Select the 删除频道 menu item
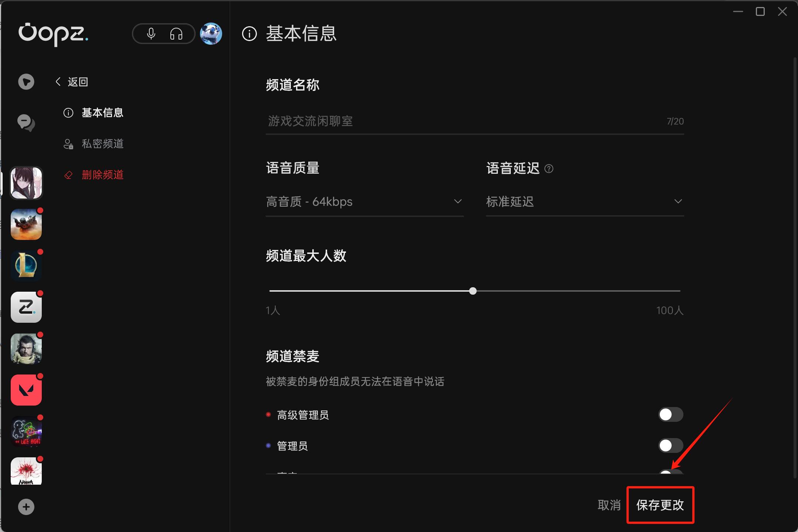 coord(94,175)
